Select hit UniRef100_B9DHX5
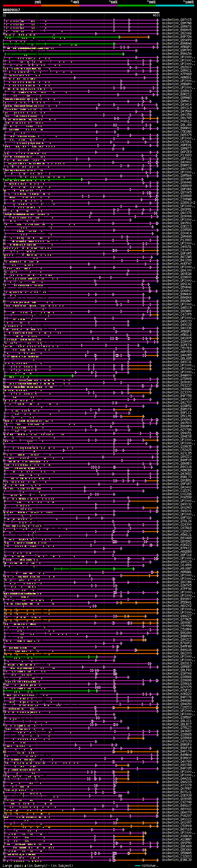The height and width of the screenshot is (868, 197). 177,30
